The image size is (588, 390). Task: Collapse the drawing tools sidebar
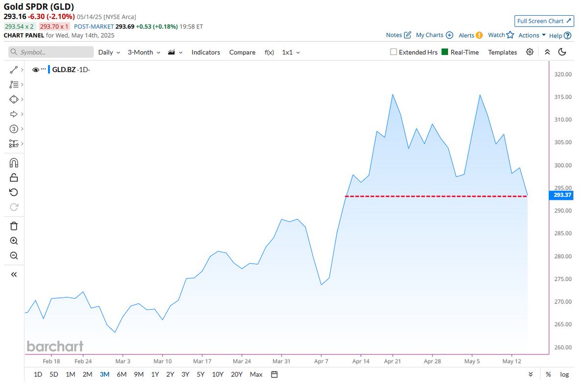point(14,274)
